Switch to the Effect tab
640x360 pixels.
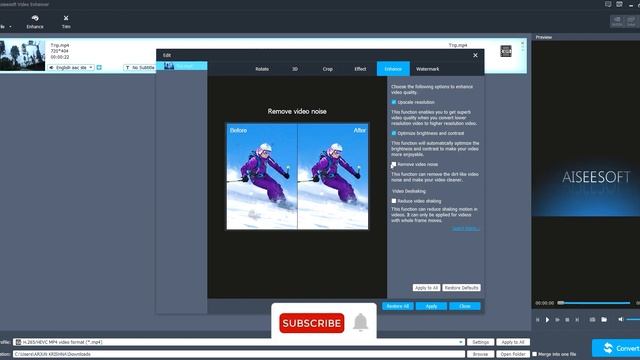click(360, 69)
